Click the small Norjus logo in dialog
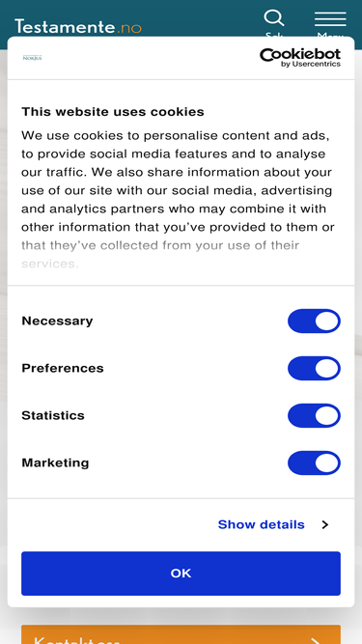 [x=32, y=58]
